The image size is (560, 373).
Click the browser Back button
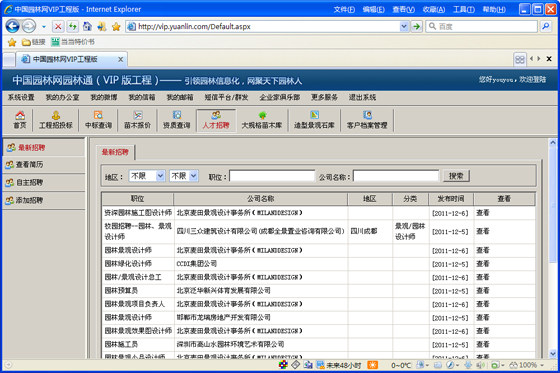pyautogui.click(x=12, y=26)
